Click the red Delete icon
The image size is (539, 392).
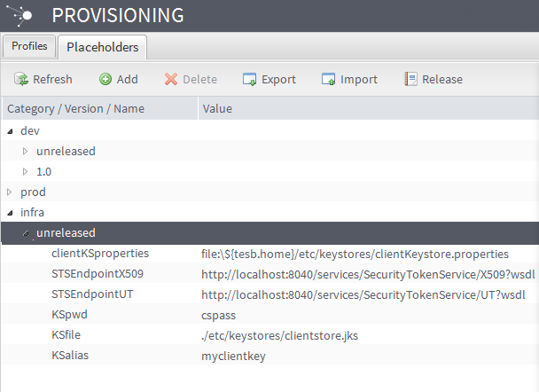[x=171, y=80]
